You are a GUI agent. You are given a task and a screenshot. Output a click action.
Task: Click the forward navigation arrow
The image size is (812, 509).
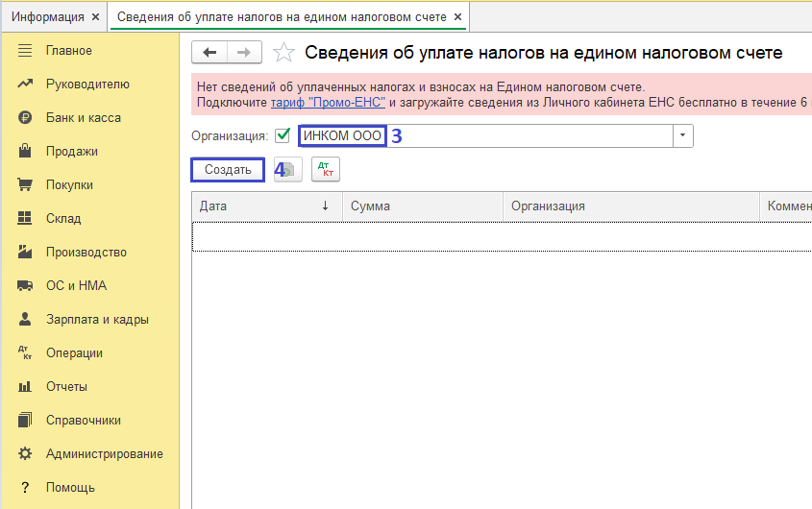[x=243, y=53]
